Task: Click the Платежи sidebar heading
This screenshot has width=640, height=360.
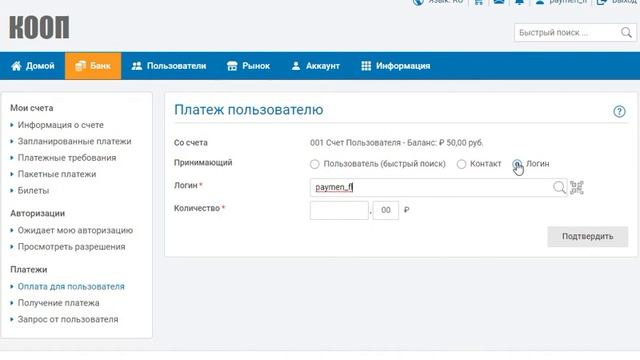Action: (29, 269)
